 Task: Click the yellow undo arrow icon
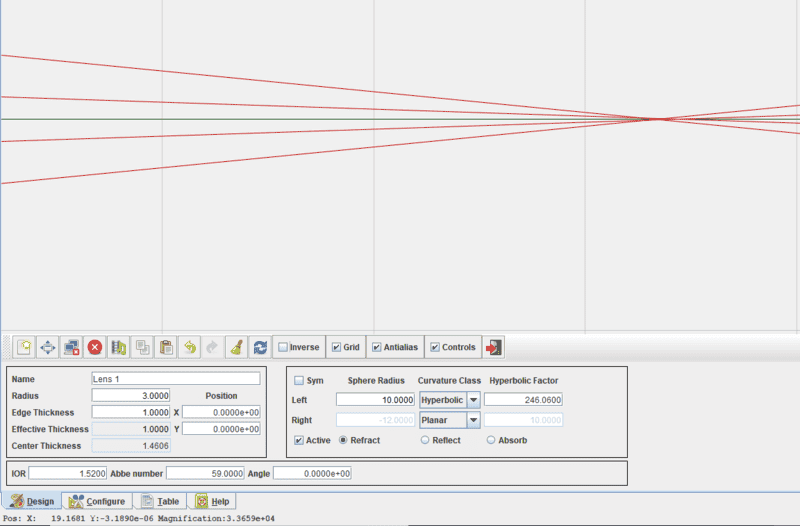click(x=190, y=347)
